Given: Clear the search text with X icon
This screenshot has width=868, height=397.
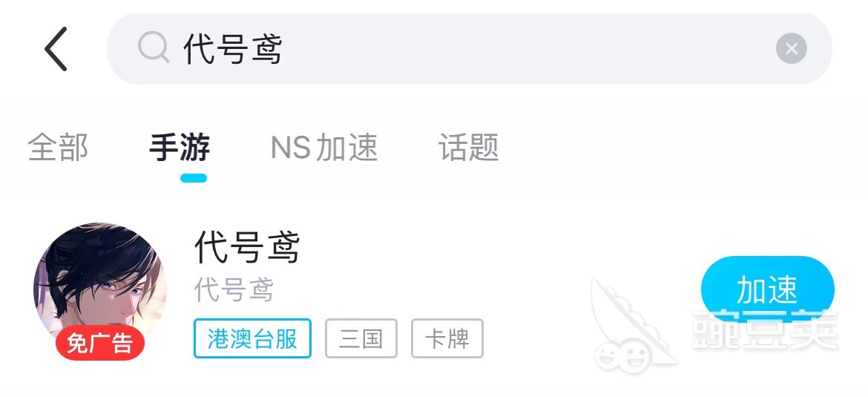Looking at the screenshot, I should pyautogui.click(x=791, y=49).
